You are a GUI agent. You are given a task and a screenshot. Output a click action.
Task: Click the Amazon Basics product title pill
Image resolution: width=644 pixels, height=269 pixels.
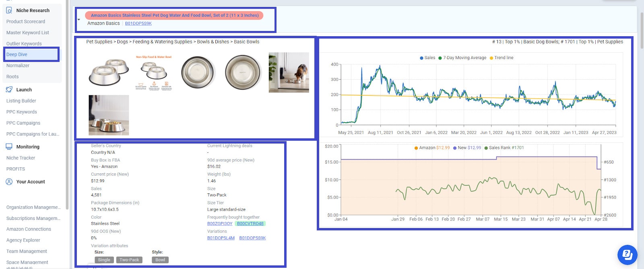pos(174,15)
